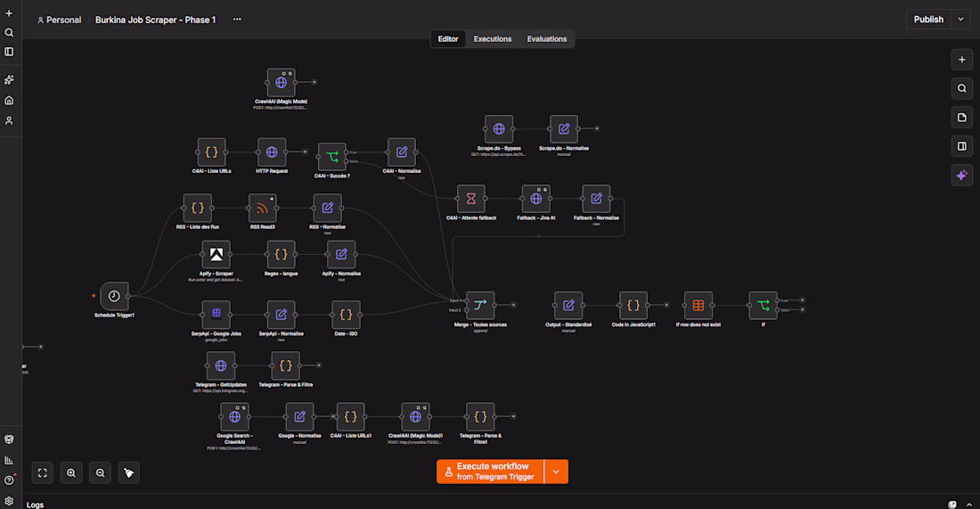This screenshot has height=509, width=980.
Task: Add a node with canvas plus button
Action: coord(962,60)
